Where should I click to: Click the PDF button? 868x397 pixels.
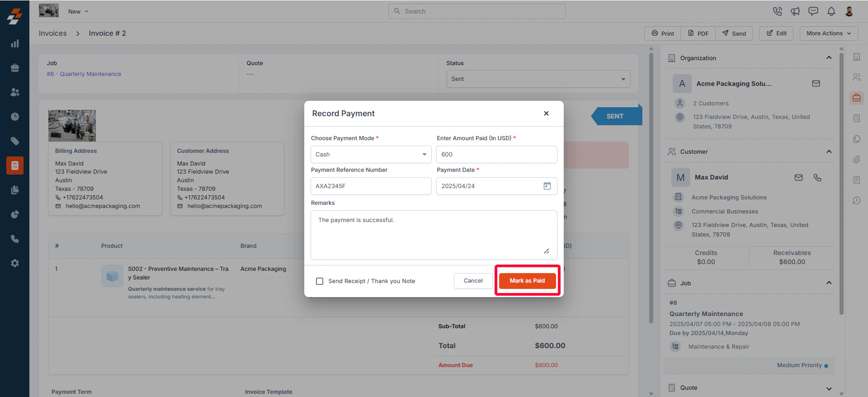click(698, 33)
